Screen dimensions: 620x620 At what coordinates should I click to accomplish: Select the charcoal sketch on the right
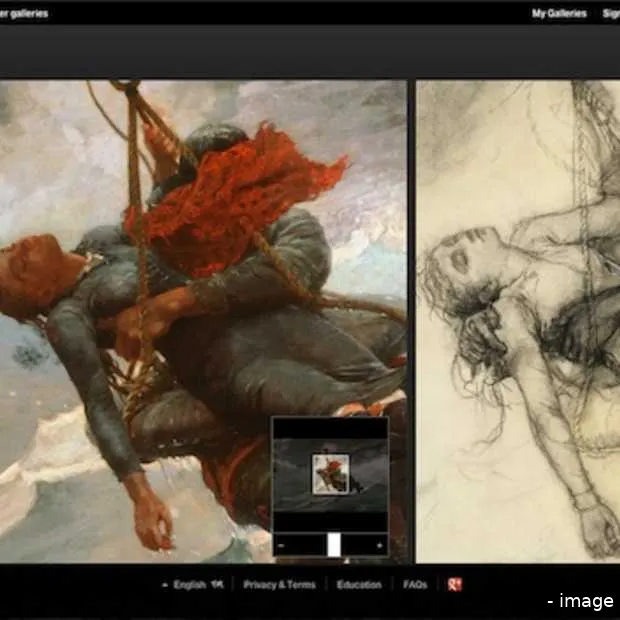tap(518, 321)
